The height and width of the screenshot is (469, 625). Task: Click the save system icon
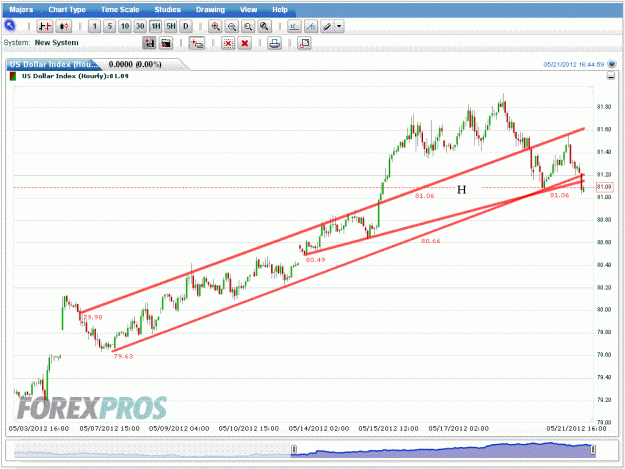(149, 43)
